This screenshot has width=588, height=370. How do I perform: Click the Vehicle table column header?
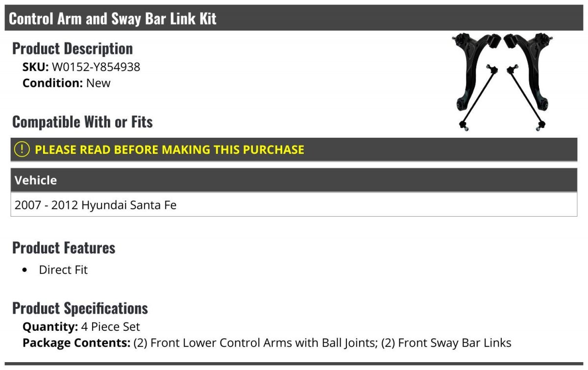[x=294, y=180]
